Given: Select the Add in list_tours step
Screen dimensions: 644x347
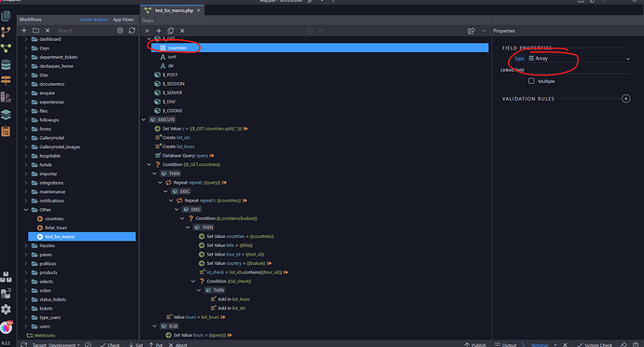Looking at the screenshot, I should coord(230,299).
